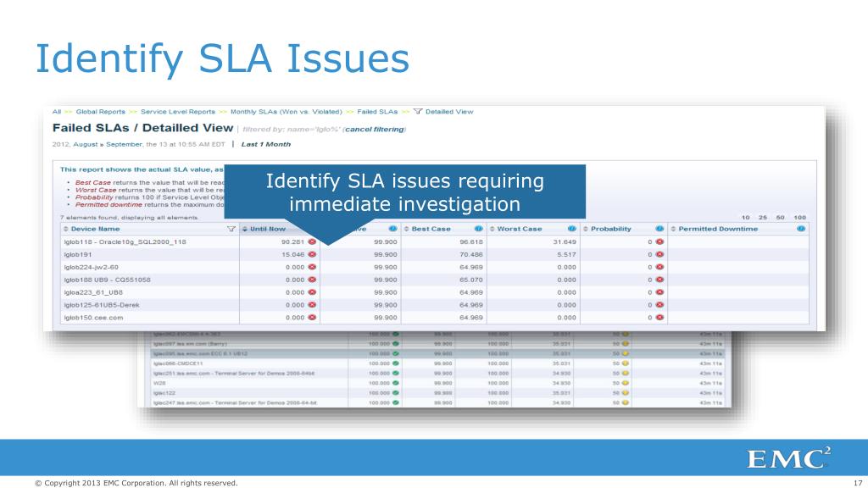868x488 pixels.
Task: Sort by the Until Now column arrows
Action: pos(245,229)
